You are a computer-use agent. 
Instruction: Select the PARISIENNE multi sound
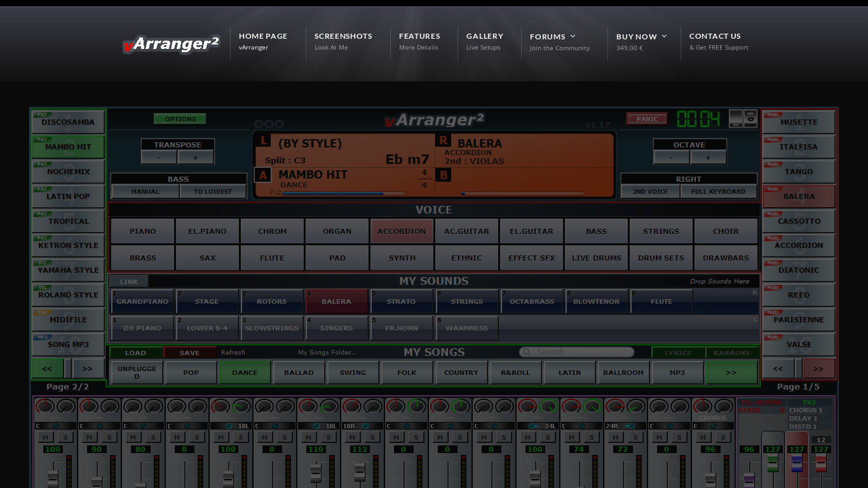coord(799,320)
